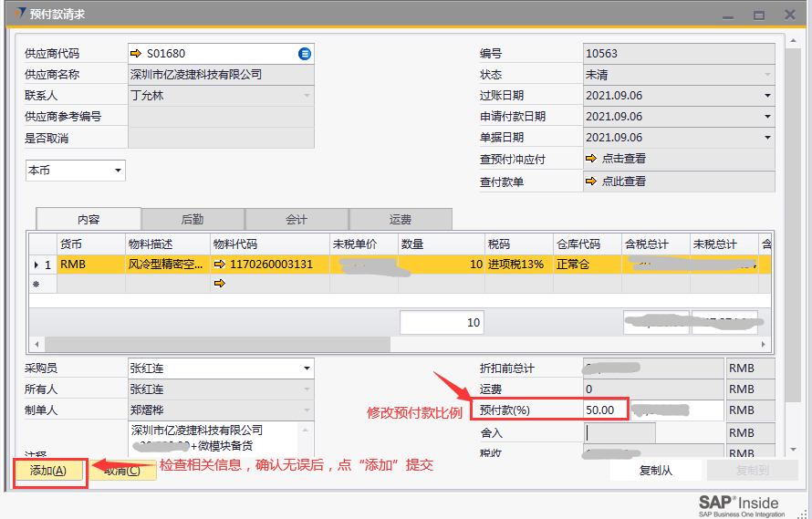812x519 pixels.
Task: Click arrow icon next to 点击查看
Action: click(x=591, y=159)
